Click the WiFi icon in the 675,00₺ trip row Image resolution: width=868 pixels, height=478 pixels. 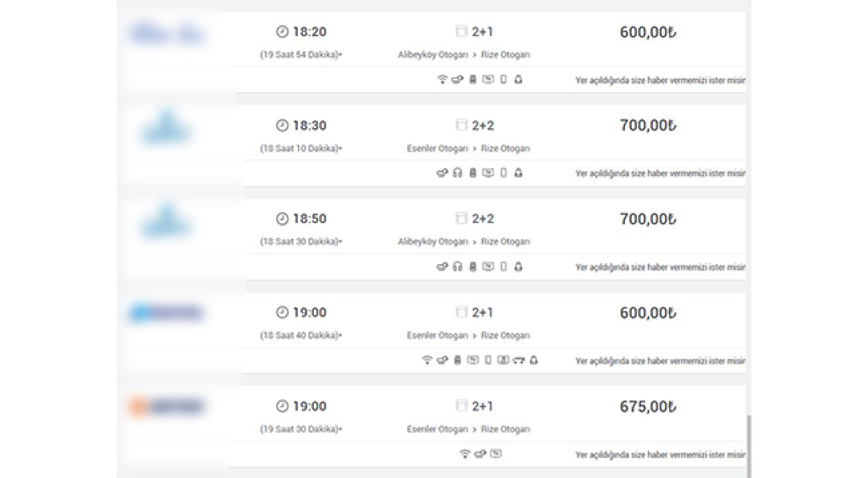[x=465, y=454]
